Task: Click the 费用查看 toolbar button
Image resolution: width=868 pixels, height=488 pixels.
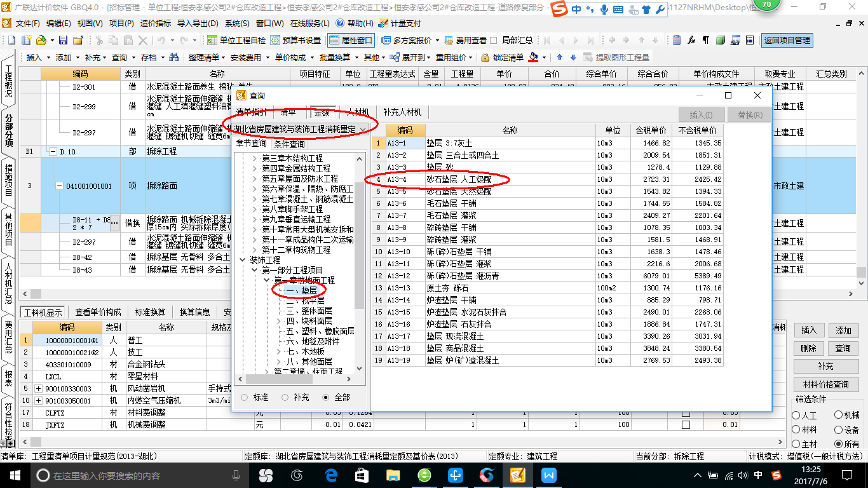Action: coord(465,40)
